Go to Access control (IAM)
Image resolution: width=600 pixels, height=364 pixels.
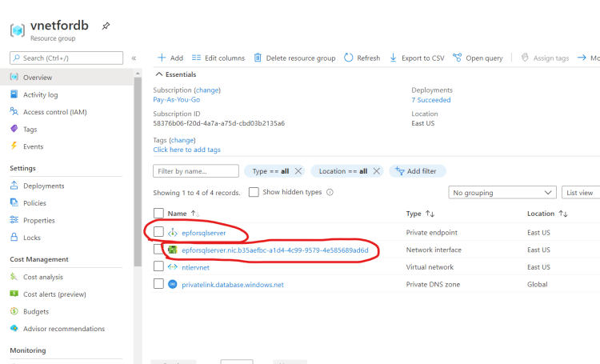coord(54,112)
